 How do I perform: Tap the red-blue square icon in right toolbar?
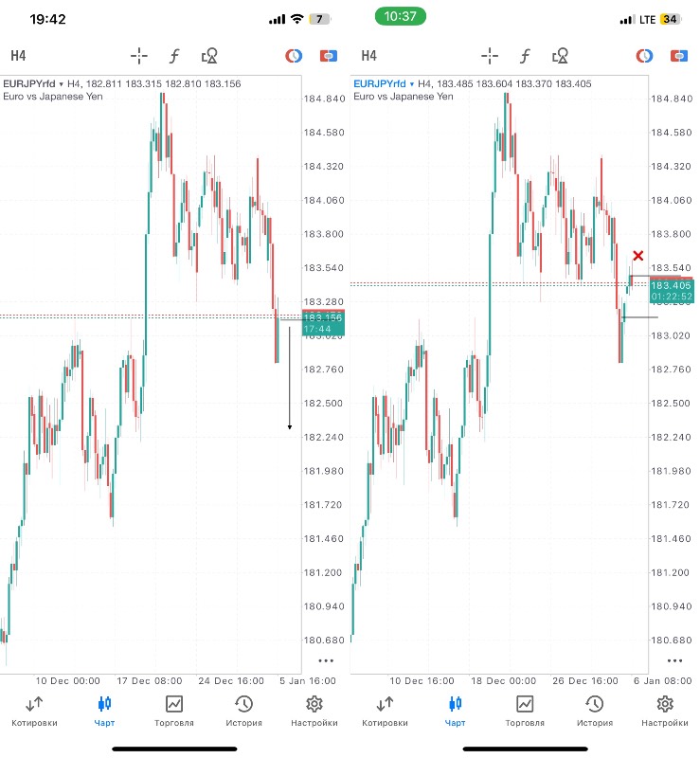coord(679,56)
